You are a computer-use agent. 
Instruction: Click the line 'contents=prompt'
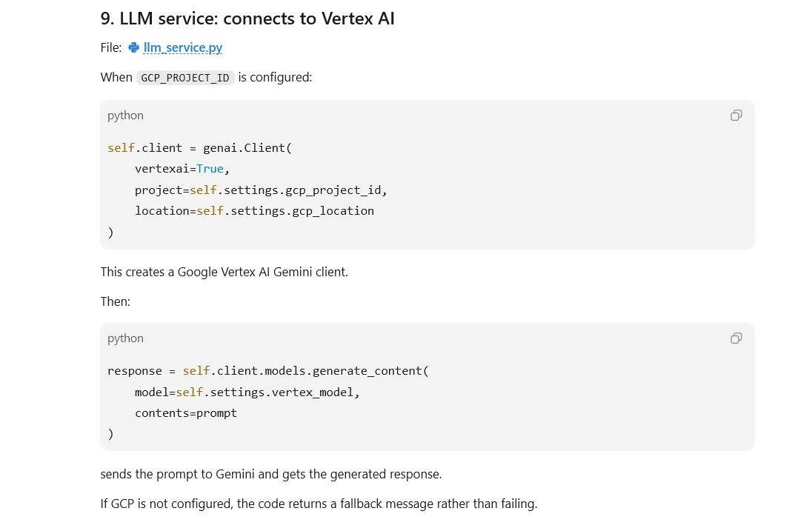[186, 413]
